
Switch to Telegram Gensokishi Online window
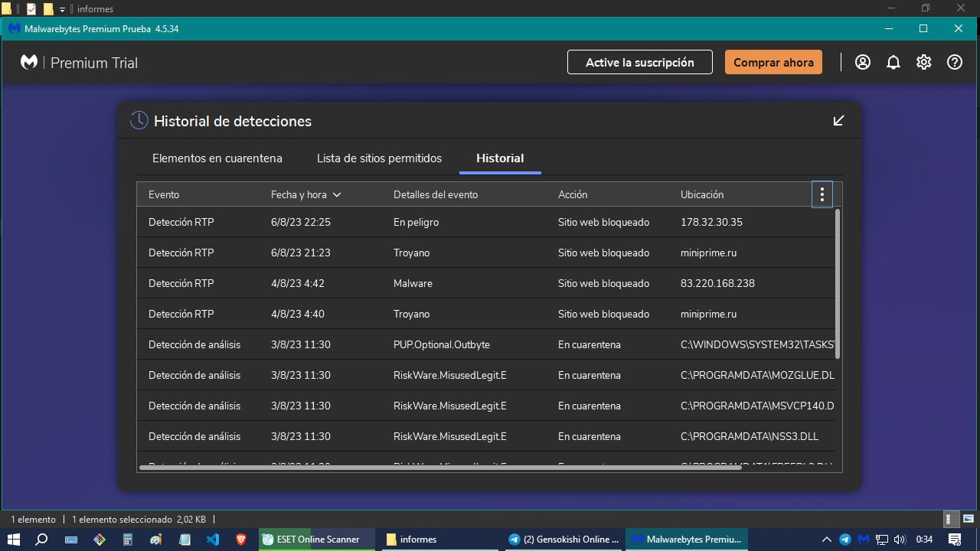[x=564, y=539]
